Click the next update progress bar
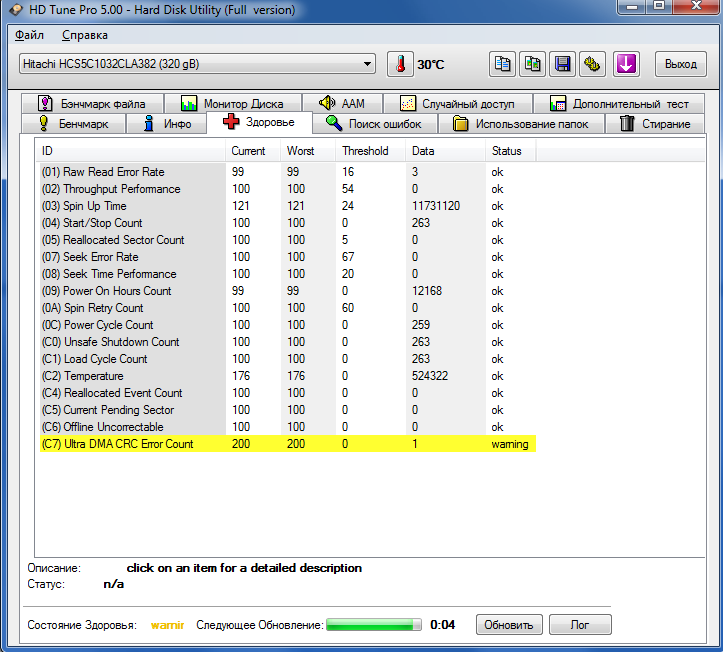The image size is (723, 652). pos(373,625)
